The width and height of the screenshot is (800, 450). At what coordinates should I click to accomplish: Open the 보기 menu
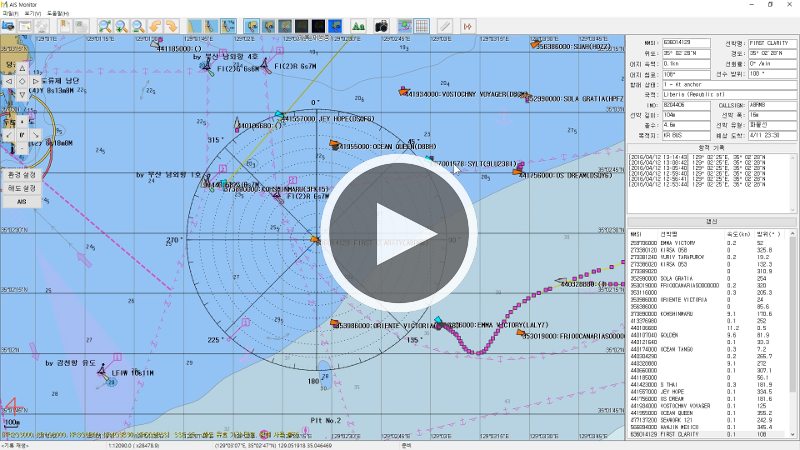tap(33, 13)
